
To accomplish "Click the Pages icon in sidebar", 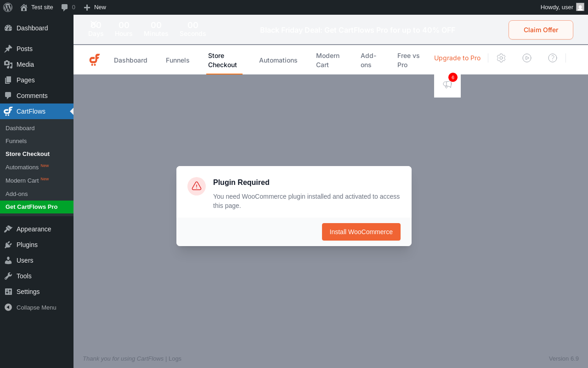I will click(x=8, y=80).
